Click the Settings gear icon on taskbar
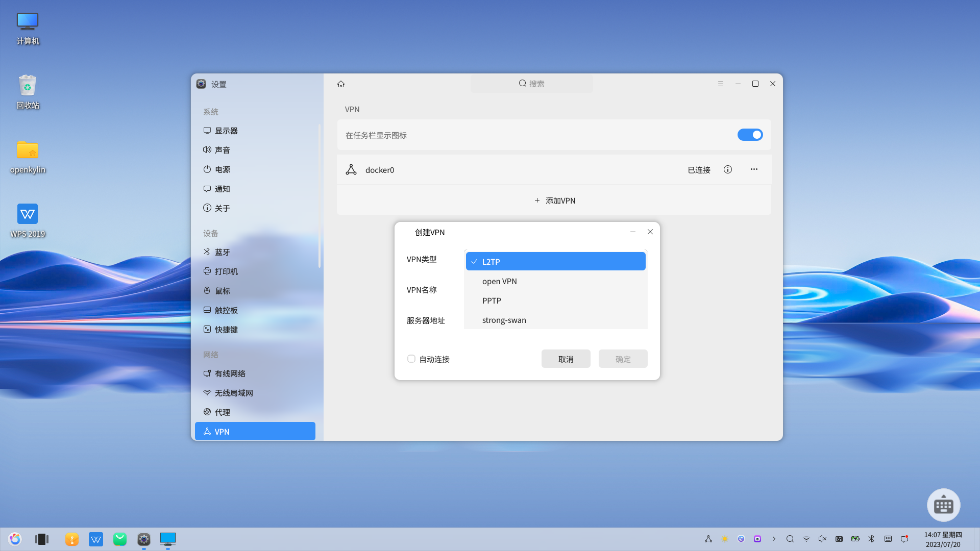This screenshot has width=980, height=551. click(144, 539)
